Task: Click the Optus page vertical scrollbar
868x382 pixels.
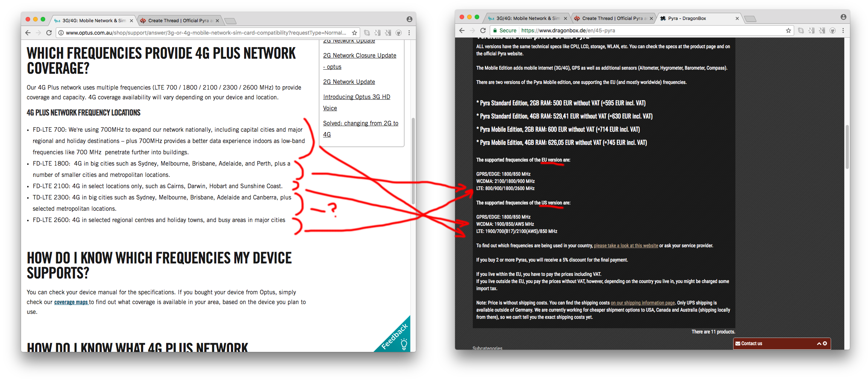Action: coord(413,162)
